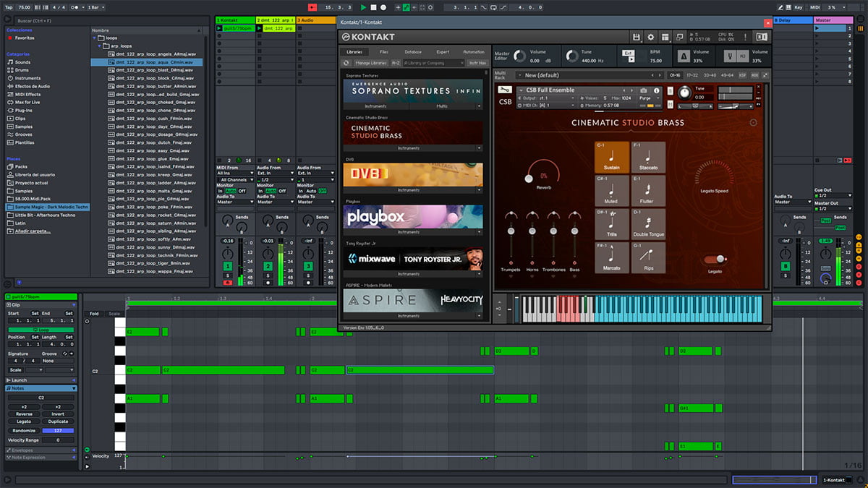Open the MIDI From All Ins dropdown
Image resolution: width=868 pixels, height=488 pixels.
pyautogui.click(x=235, y=174)
